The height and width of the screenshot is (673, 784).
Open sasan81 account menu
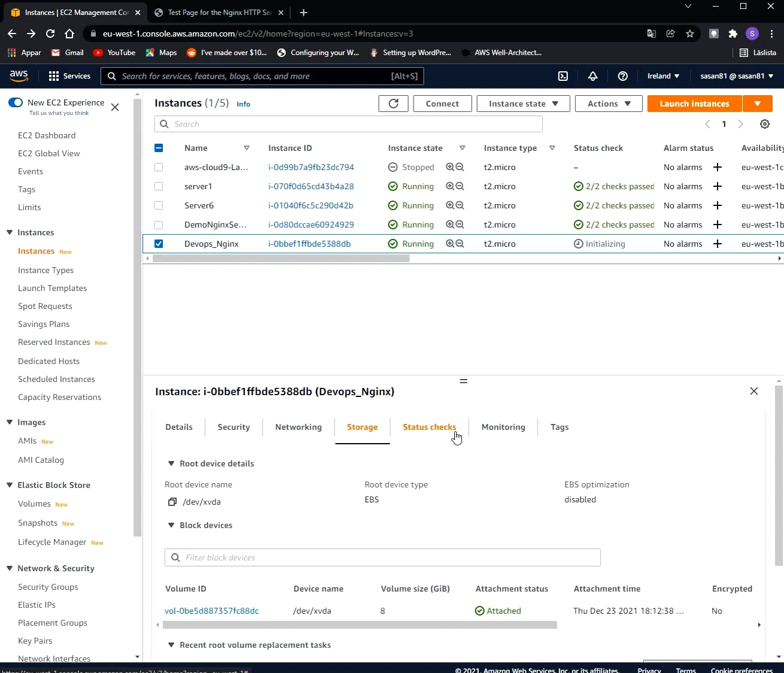[737, 76]
